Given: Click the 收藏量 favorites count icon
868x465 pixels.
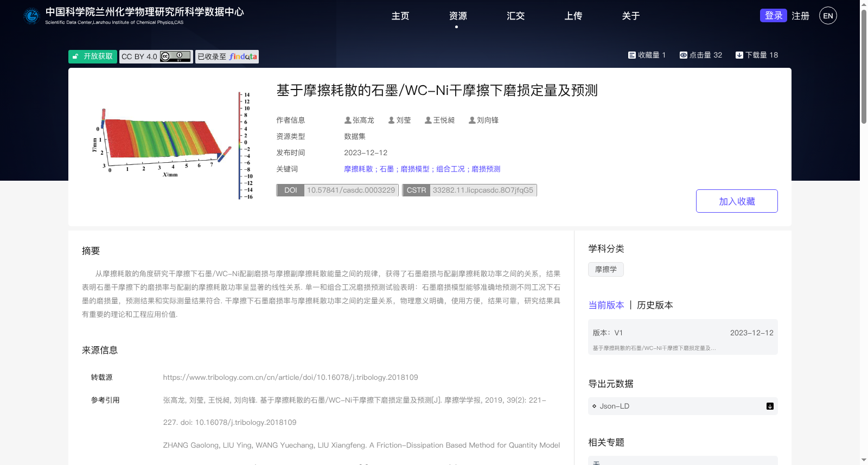Looking at the screenshot, I should (x=631, y=55).
